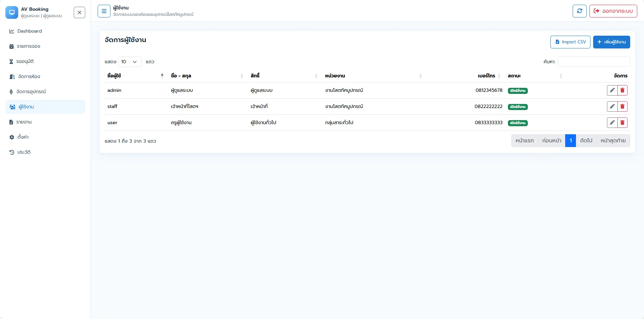
Task: Open Dashboard in the sidebar
Action: pos(45,31)
